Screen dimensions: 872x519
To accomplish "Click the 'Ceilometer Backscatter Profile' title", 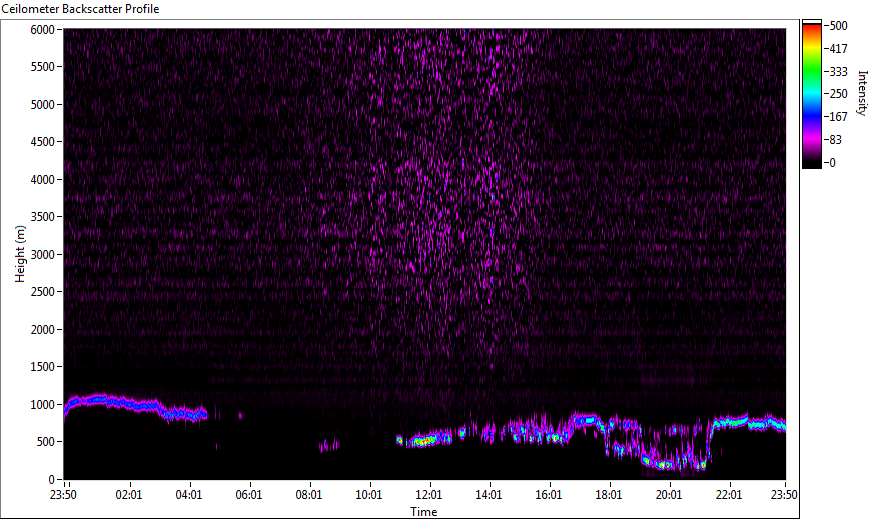I will (x=81, y=9).
